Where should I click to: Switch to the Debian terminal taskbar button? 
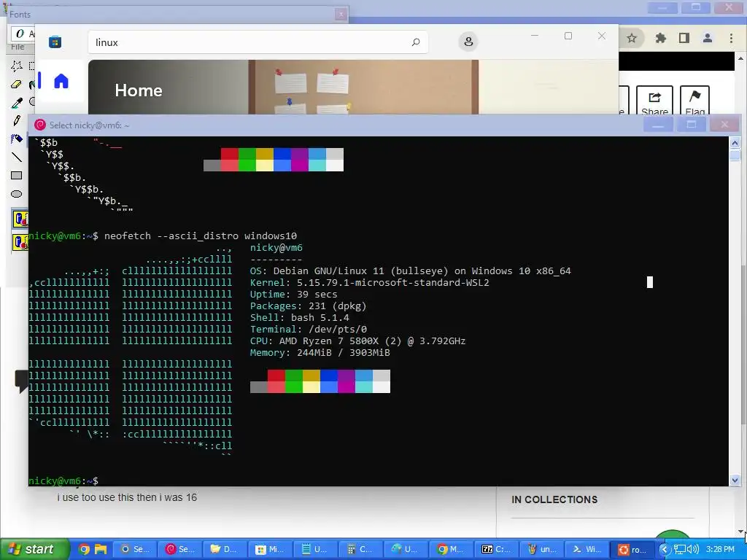point(179,549)
